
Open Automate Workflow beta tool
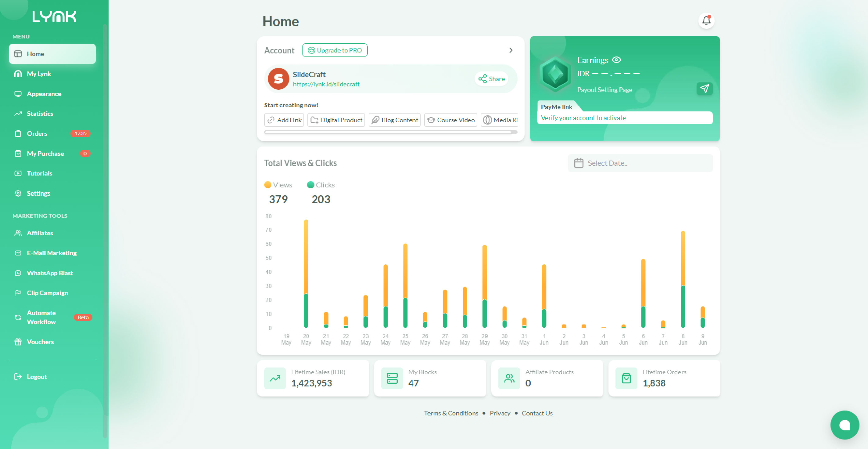pos(52,317)
